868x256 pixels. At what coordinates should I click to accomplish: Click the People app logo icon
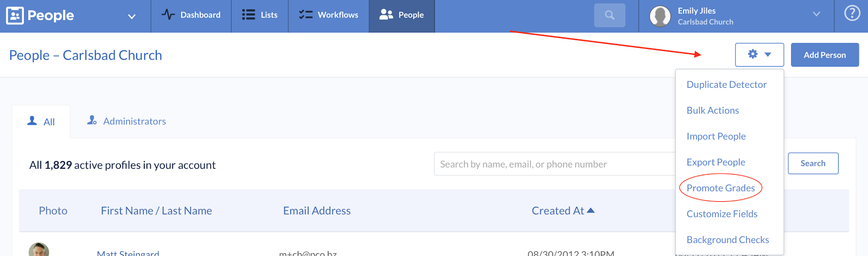click(x=15, y=16)
